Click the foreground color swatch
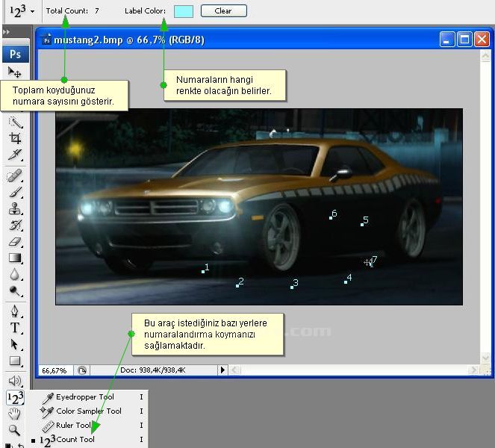Image resolution: width=495 pixels, height=448 pixels. coord(7,446)
